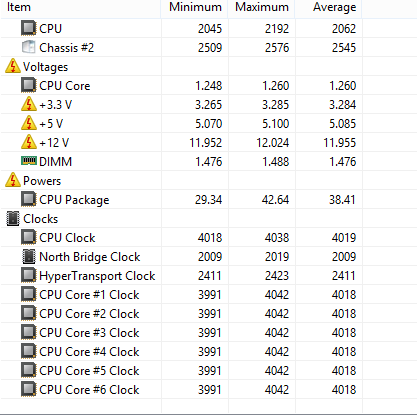The width and height of the screenshot is (417, 418).
Task: Click CPU Package minimum value 29.34
Action: click(x=208, y=199)
